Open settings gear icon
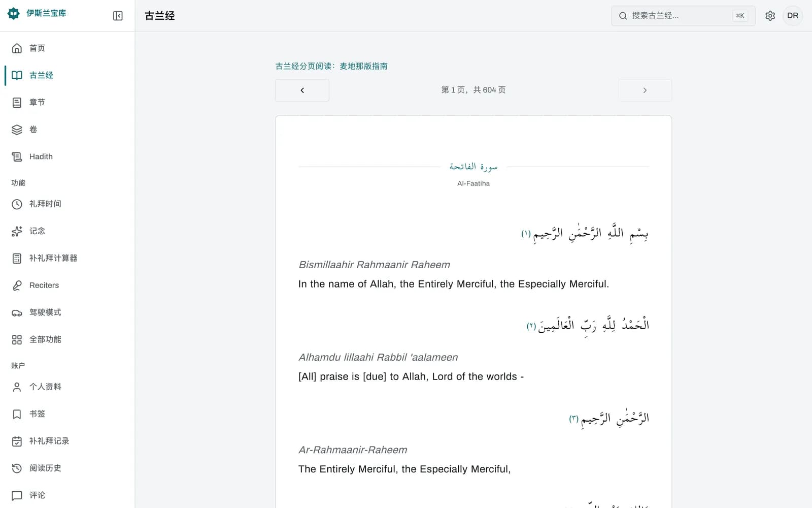This screenshot has width=812, height=508. coord(770,16)
